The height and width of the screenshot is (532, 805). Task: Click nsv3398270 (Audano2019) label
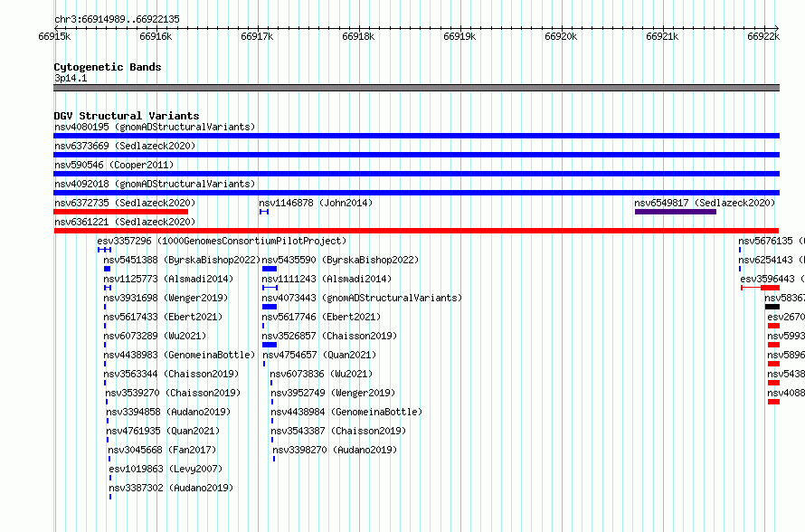point(335,450)
